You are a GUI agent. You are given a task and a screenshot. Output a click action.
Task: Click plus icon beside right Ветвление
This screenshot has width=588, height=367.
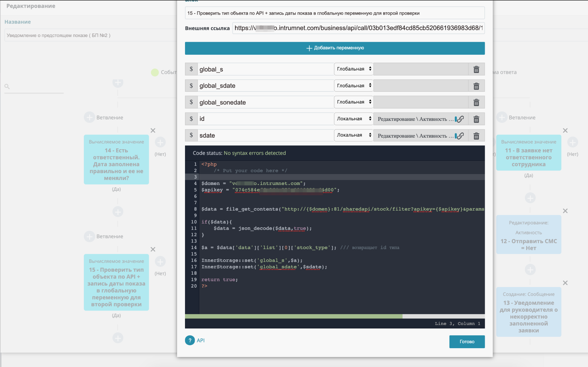(502, 117)
